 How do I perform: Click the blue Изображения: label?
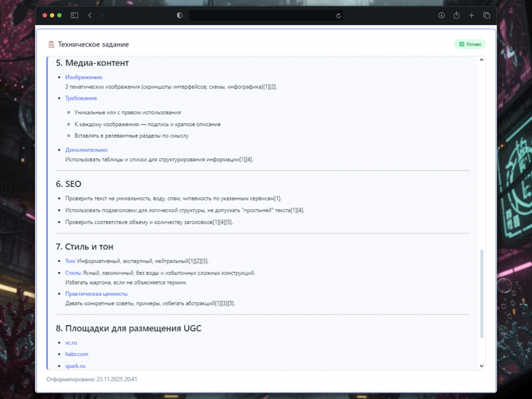pos(84,77)
